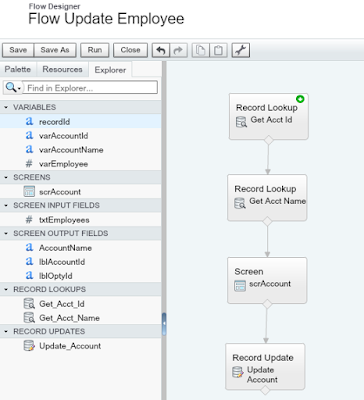
Task: Click the Save As button
Action: pos(55,50)
